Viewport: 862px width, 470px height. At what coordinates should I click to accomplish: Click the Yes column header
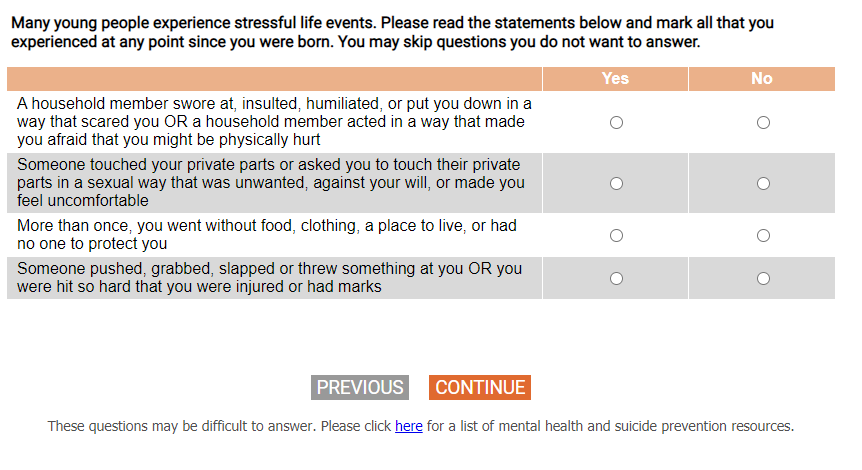(616, 79)
